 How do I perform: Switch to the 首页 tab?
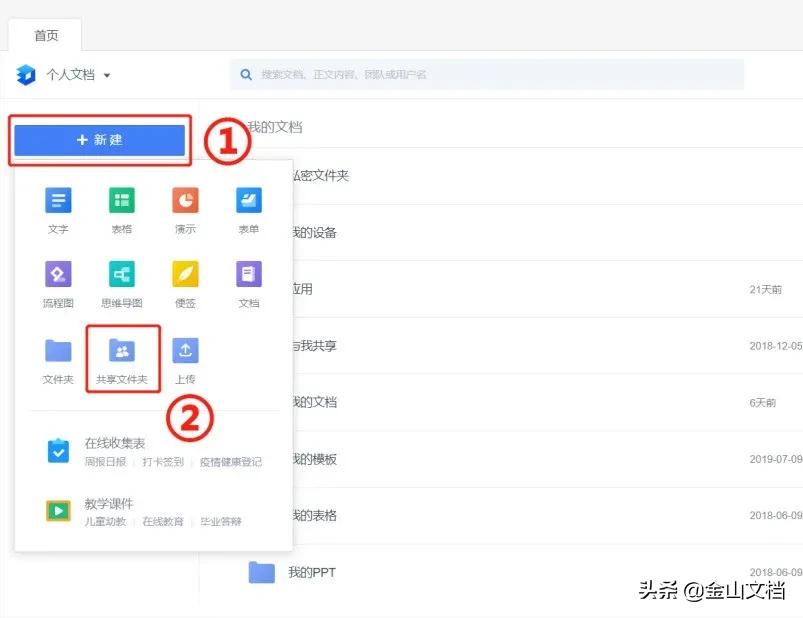coord(44,33)
